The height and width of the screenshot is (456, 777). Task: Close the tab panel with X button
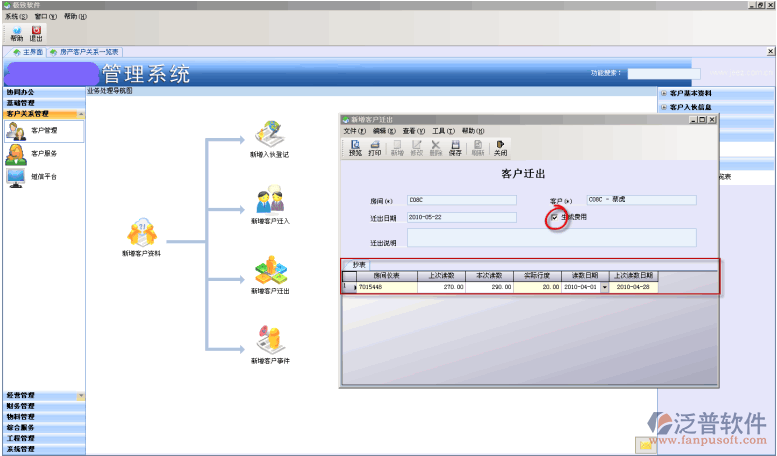pyautogui.click(x=771, y=52)
